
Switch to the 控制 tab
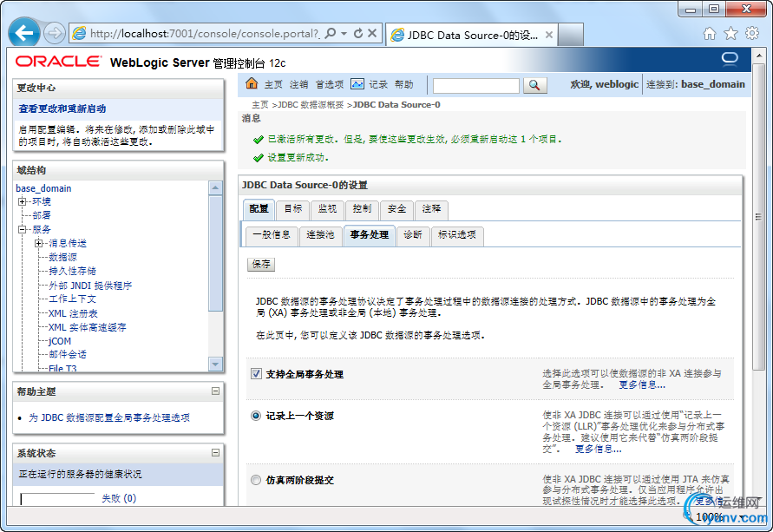(x=362, y=209)
